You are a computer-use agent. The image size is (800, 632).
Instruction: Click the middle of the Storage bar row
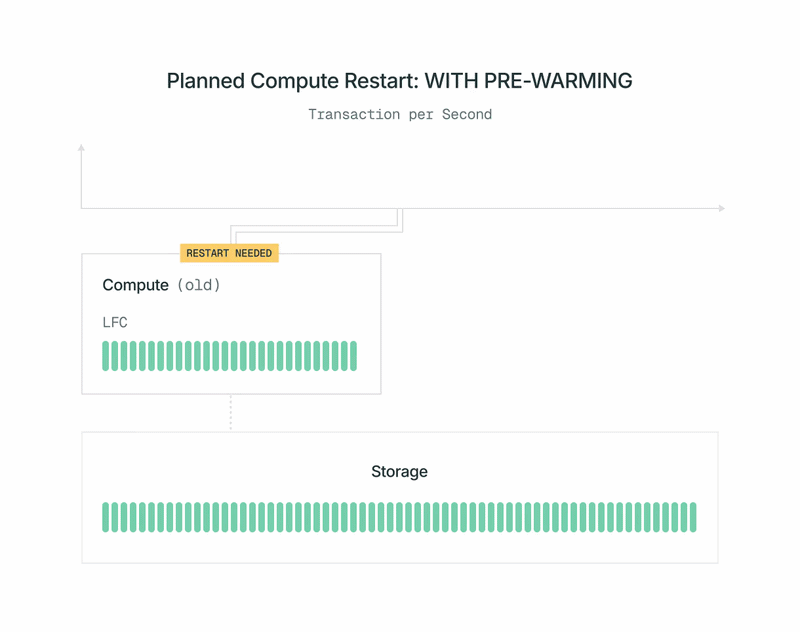(x=399, y=517)
